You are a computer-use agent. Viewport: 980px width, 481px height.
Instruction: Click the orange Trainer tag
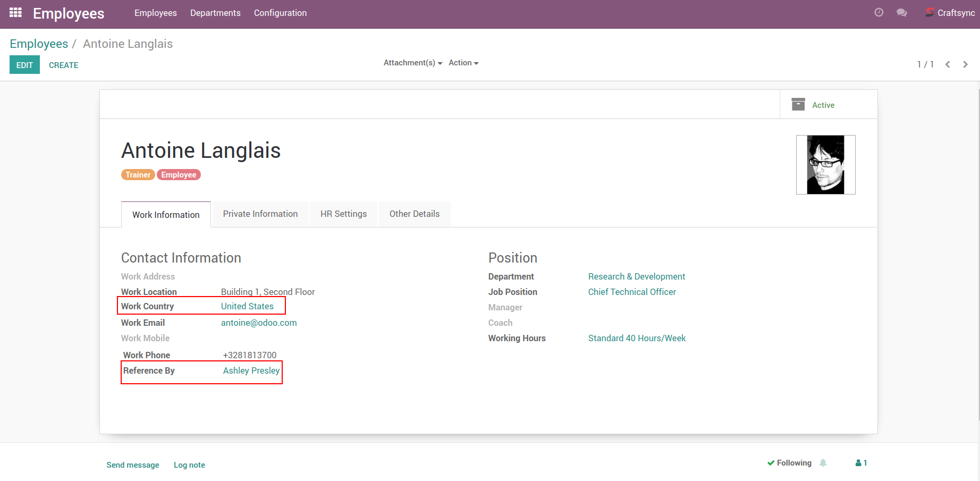tap(138, 175)
